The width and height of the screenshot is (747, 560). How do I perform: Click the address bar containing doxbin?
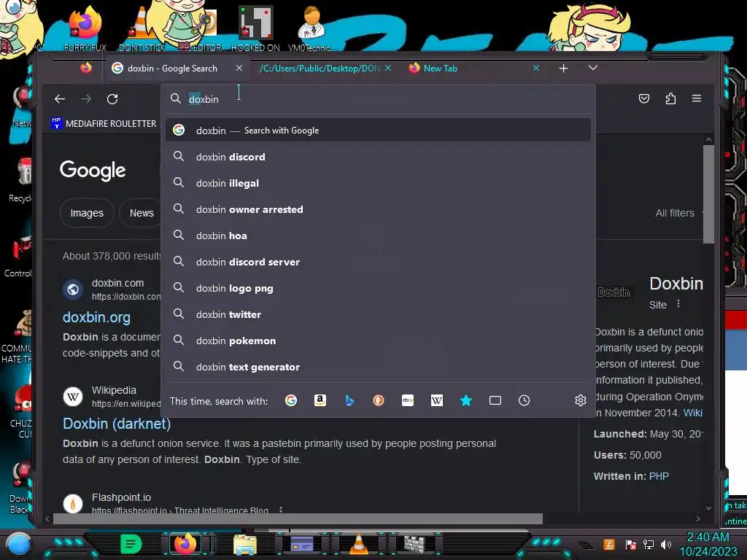(x=379, y=99)
